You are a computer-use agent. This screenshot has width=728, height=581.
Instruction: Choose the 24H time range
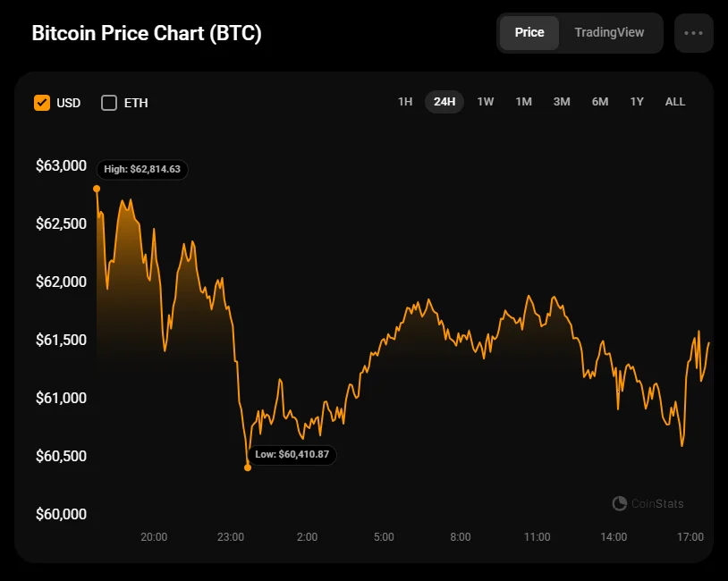[444, 102]
